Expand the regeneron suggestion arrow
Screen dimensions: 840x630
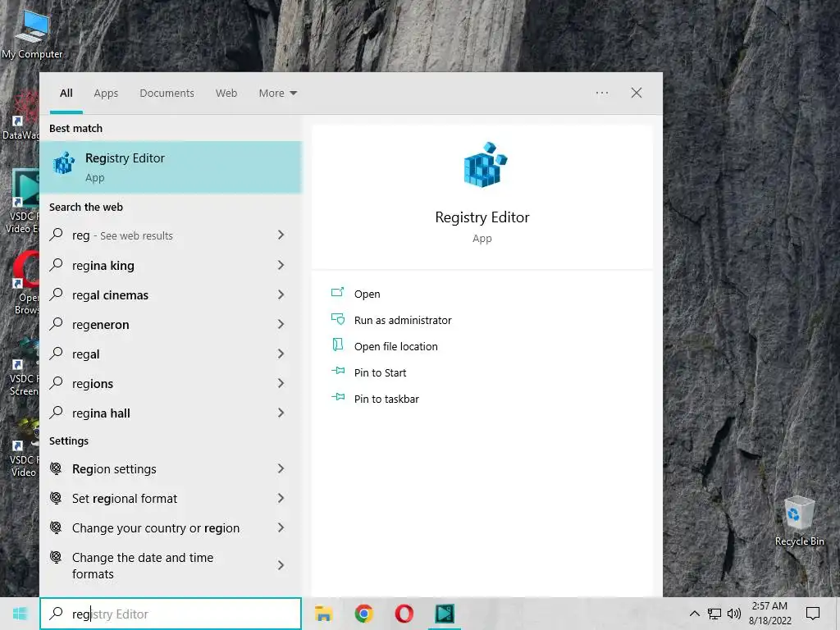coord(281,323)
